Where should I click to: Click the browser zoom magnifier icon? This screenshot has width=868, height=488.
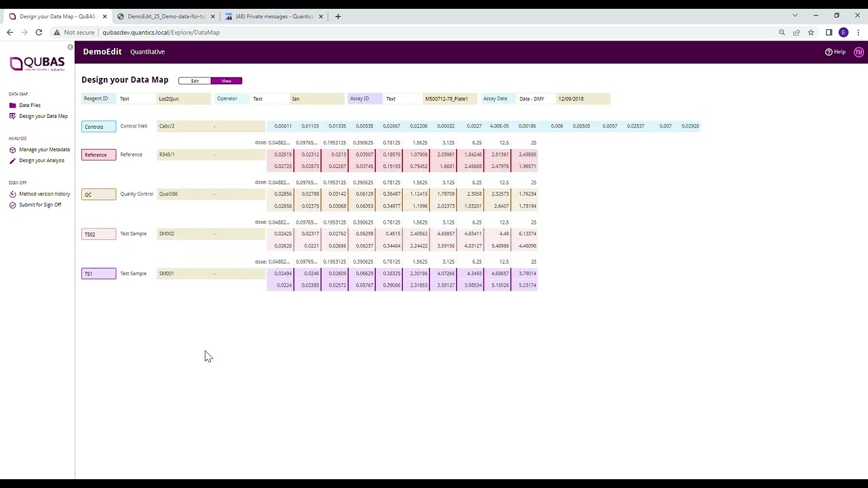(782, 32)
